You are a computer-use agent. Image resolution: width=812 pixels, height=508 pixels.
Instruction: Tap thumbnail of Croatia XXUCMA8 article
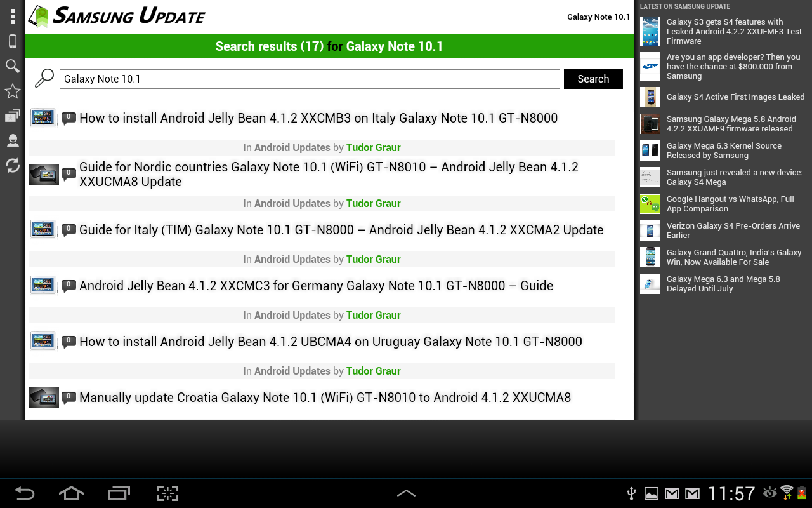click(44, 398)
